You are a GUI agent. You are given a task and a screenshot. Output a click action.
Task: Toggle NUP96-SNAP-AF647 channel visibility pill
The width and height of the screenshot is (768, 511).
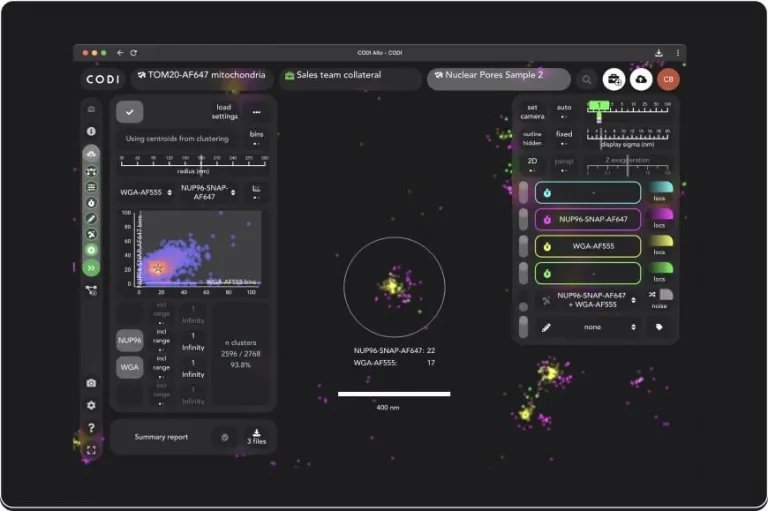[x=523, y=219]
